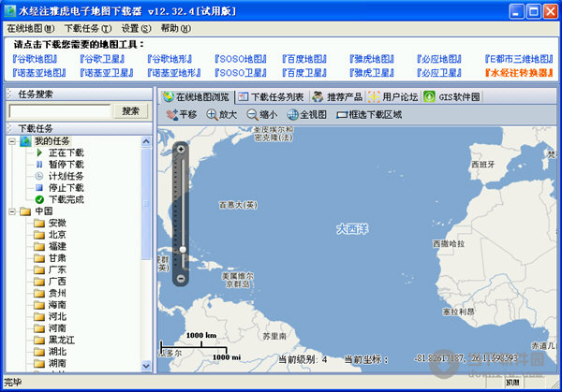The height and width of the screenshot is (392, 562).
Task: Open the 北京 folder
Action: tap(51, 235)
